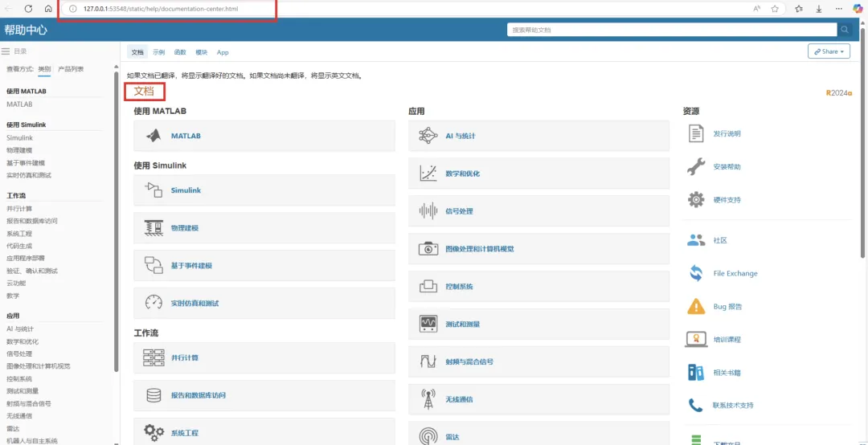Open the 安装帮助 wrench icon
This screenshot has height=445, width=868.
(696, 166)
